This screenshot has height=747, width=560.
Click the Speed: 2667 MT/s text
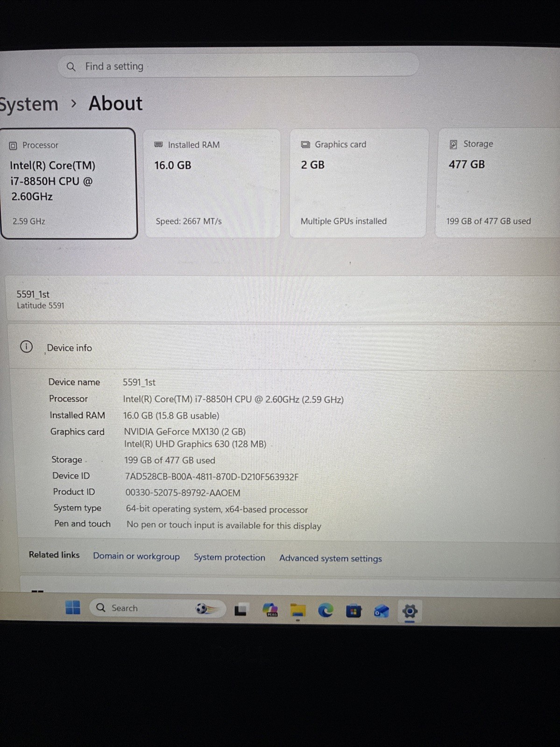(x=189, y=221)
